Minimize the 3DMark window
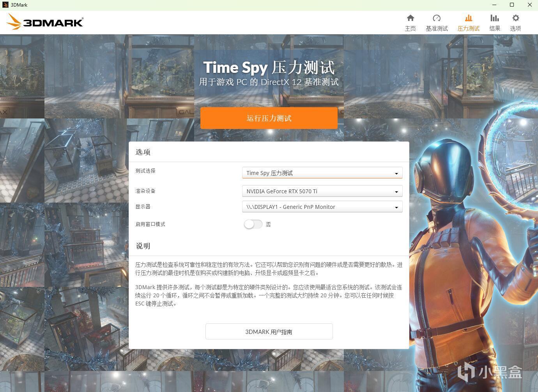538x392 pixels. coord(494,5)
